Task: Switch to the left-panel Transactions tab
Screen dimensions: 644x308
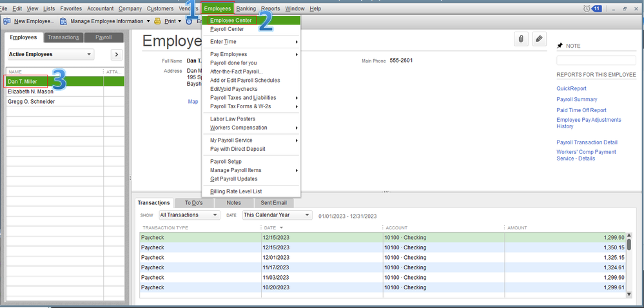Action: click(x=63, y=37)
